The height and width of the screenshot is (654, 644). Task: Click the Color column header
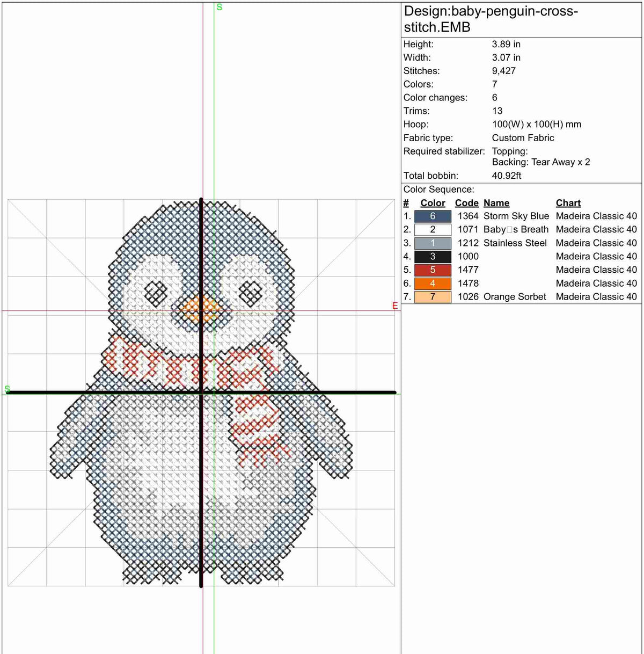tap(433, 203)
